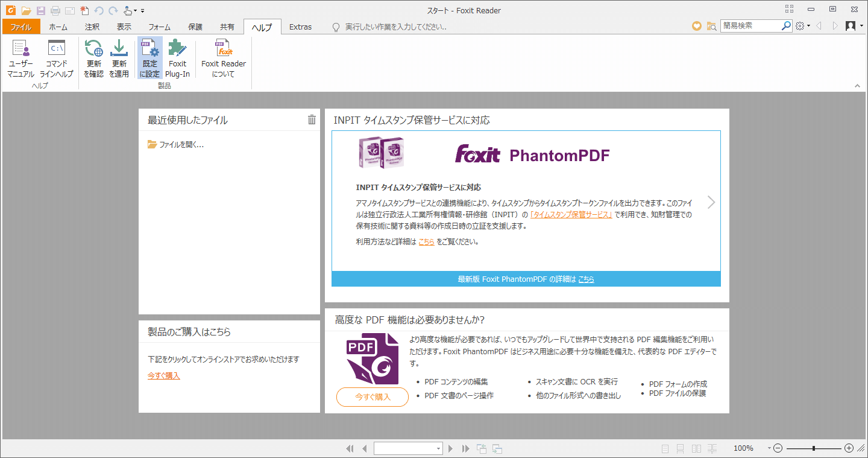Viewport: 868px width, 458px height.
Task: Expand touch mode dropdown arrow
Action: [136, 11]
